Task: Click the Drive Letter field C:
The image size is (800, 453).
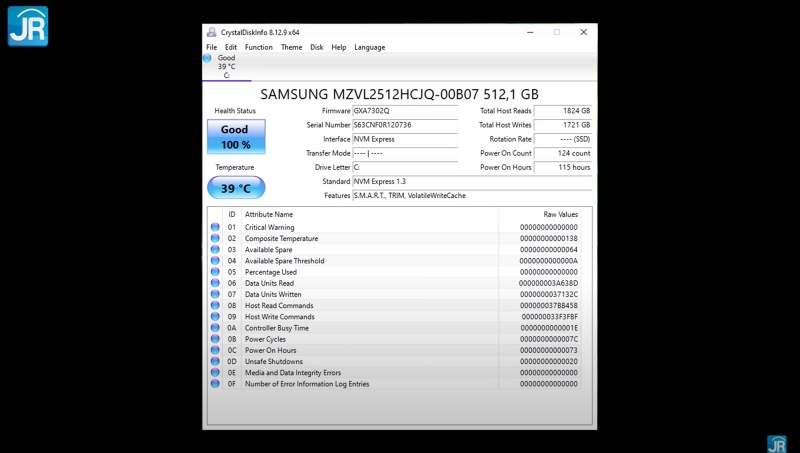Action: click(x=405, y=167)
